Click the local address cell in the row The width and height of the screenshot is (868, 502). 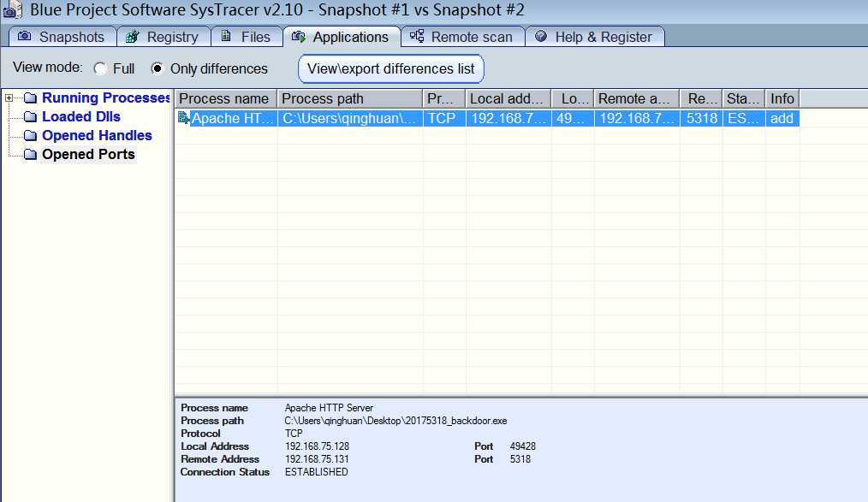point(508,118)
